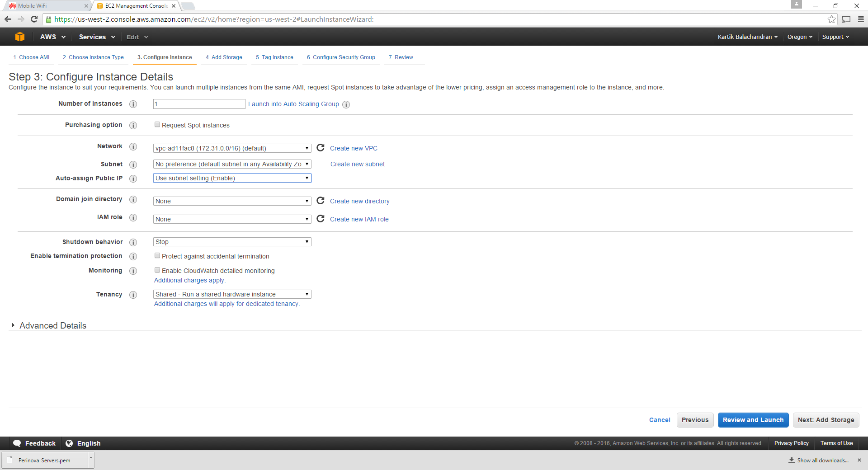Show info icon for Monitoring
This screenshot has height=470, width=868.
pos(133,271)
